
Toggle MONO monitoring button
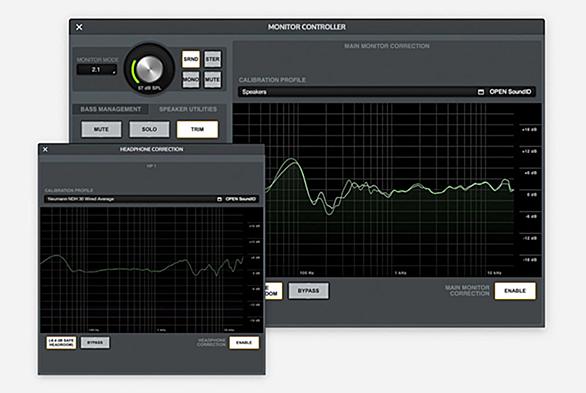pyautogui.click(x=191, y=80)
